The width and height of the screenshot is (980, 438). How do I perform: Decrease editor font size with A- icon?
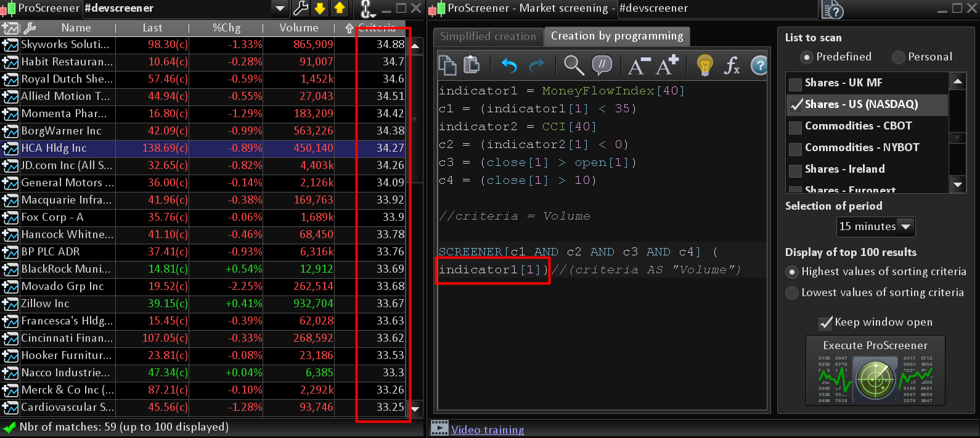[x=639, y=65]
